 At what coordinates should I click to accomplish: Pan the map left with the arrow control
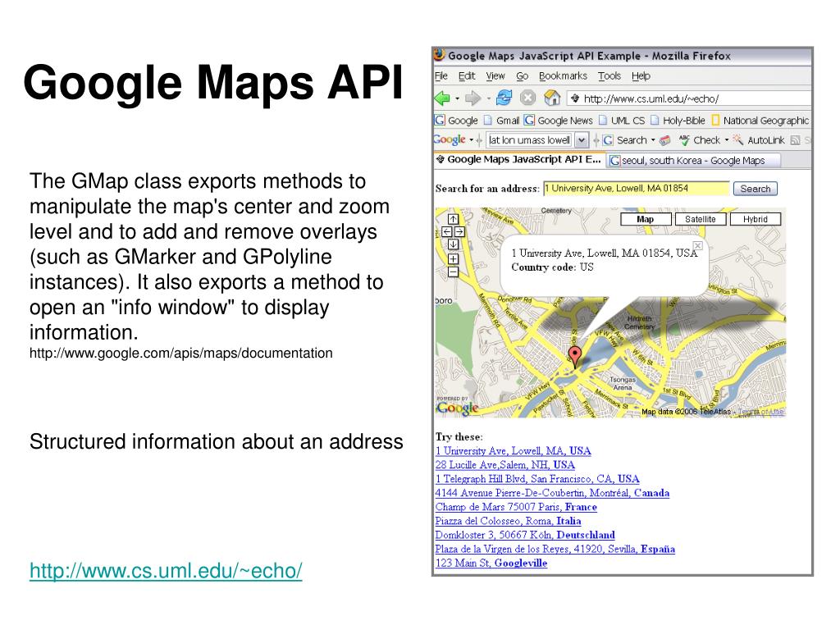(x=447, y=231)
